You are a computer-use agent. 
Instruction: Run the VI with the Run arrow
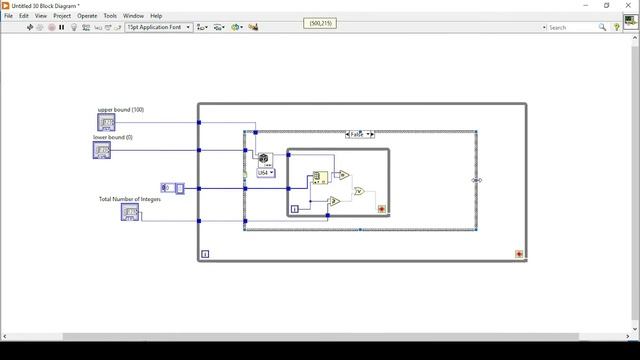(30, 27)
